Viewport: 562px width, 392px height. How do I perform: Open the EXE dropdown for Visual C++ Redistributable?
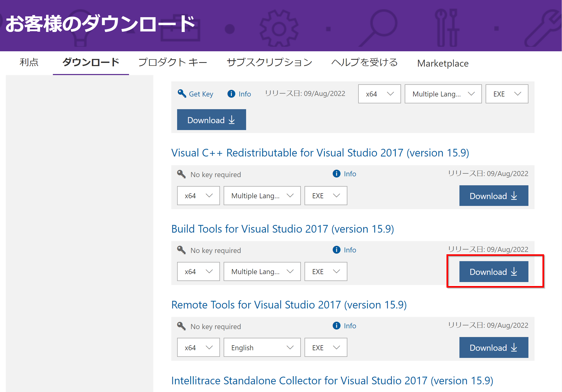click(x=326, y=196)
